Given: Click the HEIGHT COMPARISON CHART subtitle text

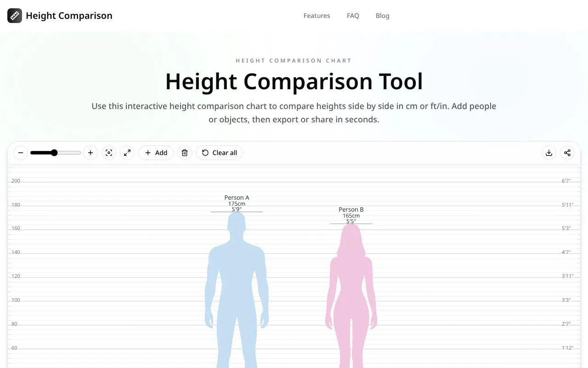Looking at the screenshot, I should [294, 61].
